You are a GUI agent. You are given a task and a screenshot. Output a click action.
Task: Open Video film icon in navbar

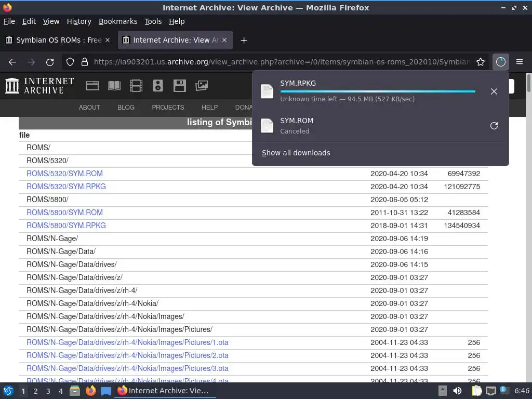[x=136, y=86]
